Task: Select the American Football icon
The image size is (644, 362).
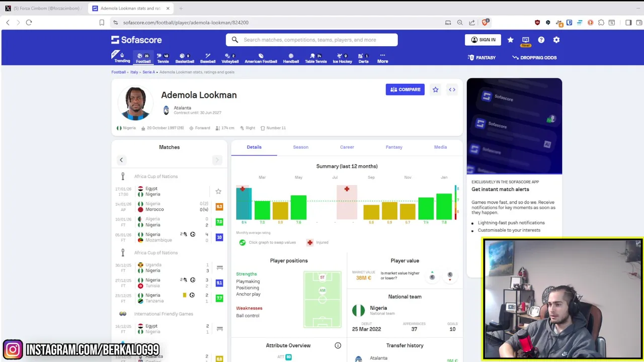Action: (x=261, y=58)
